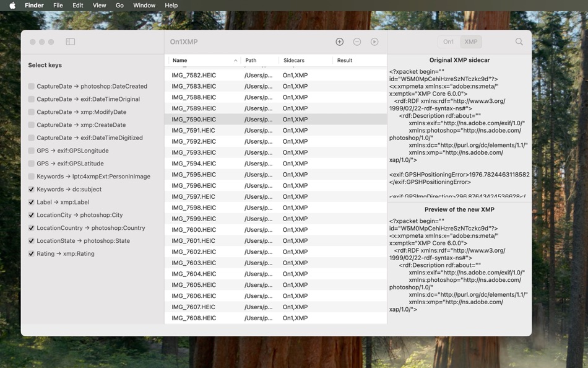Toggle the sidebar visibility icon
Screen dimensions: 588x368
click(x=70, y=42)
